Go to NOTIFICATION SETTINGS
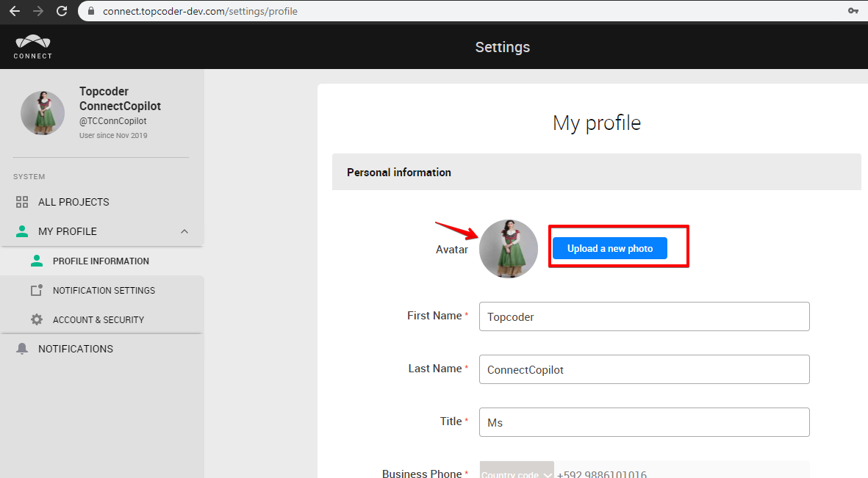Viewport: 868px width, 478px height. 104,291
